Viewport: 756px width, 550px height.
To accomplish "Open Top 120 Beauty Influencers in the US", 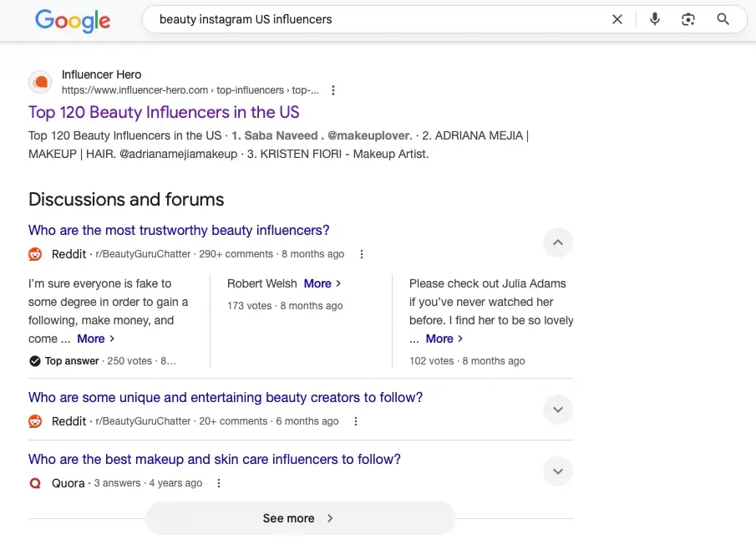I will click(x=164, y=112).
